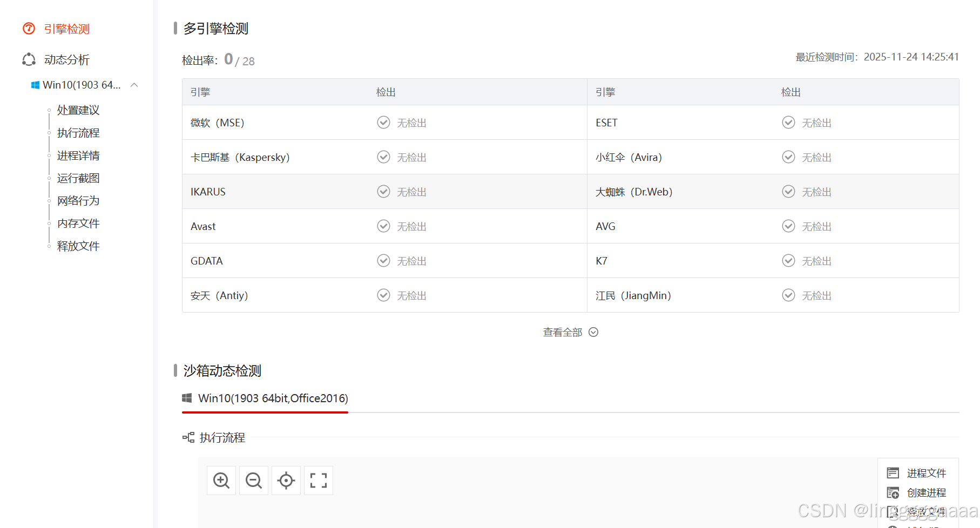Select 小红伞 (Avira) engine name cell
This screenshot has height=528, width=980.
tap(629, 158)
